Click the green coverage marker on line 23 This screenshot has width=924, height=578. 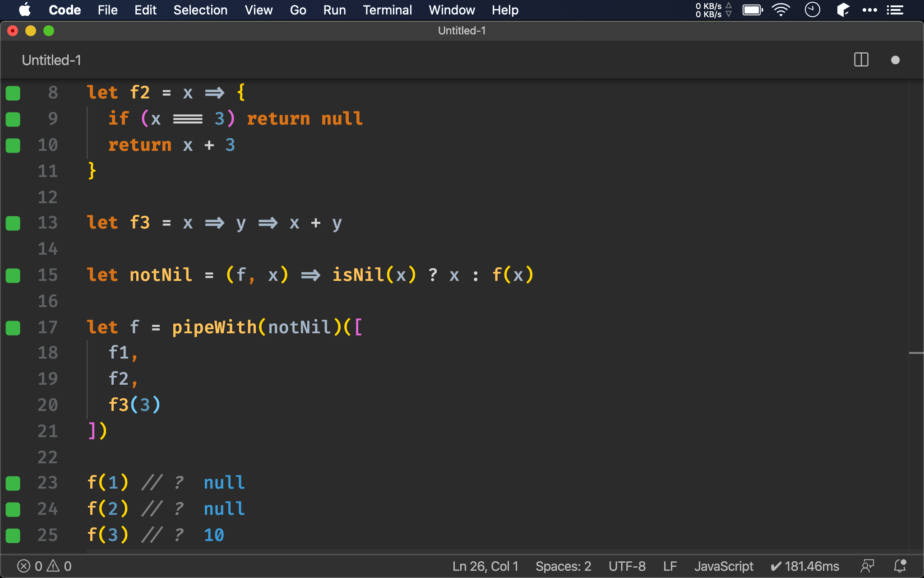(x=13, y=483)
